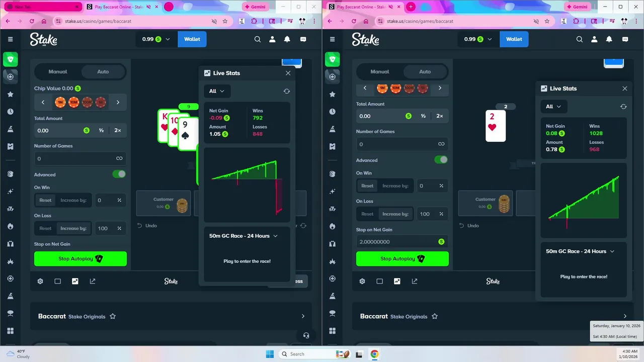Open search in right Stake window
This screenshot has width=644, height=362.
click(x=580, y=39)
